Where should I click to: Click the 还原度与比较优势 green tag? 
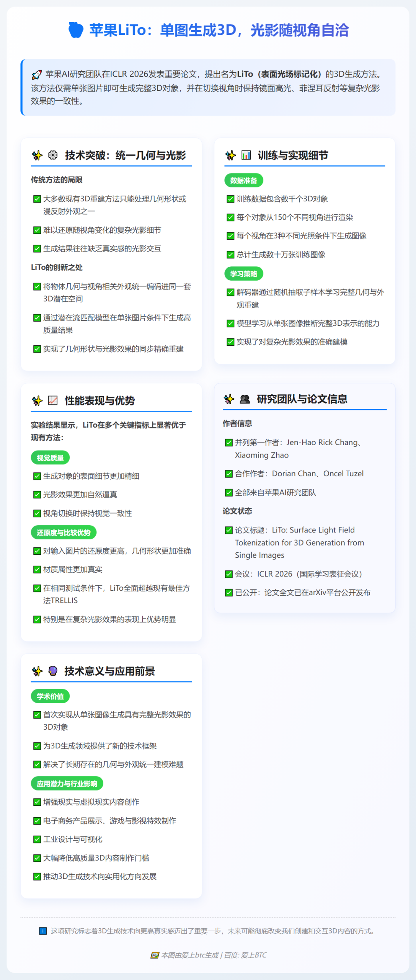point(64,532)
